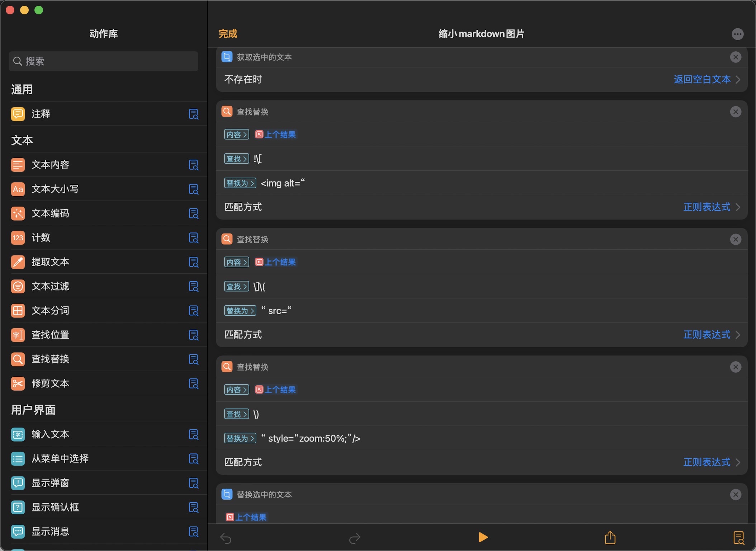Screen dimensions: 756x551
Task: Remove the second 查找替换 action
Action: [x=736, y=240]
